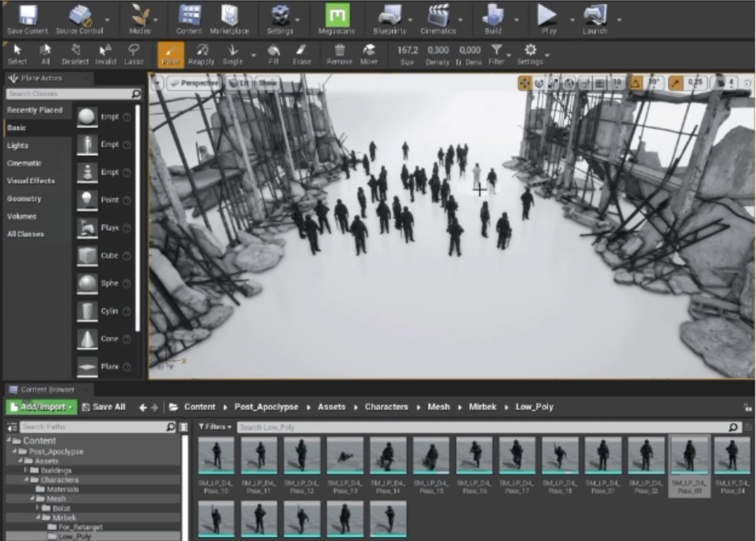Click the Save All button
Screen dimensions: 756x541
point(103,407)
